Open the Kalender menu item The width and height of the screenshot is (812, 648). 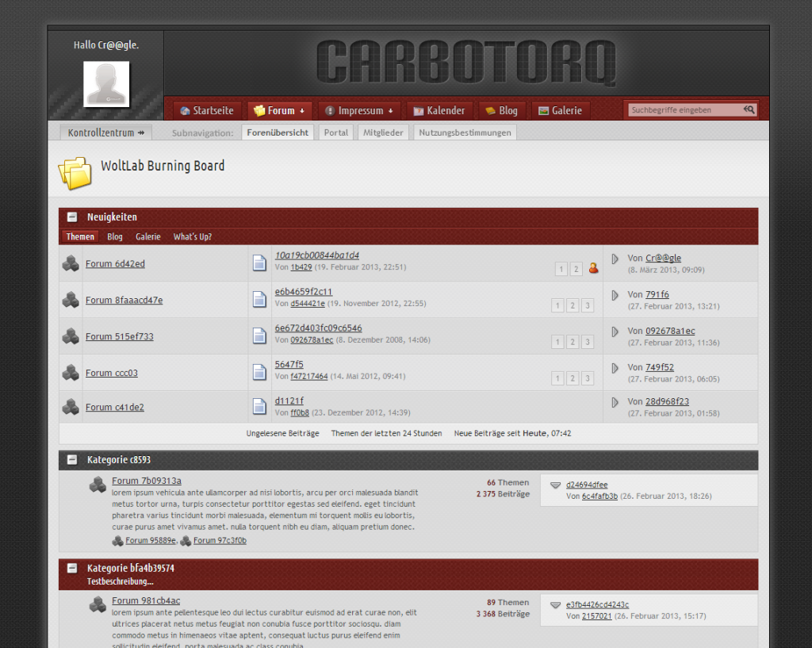pos(439,111)
